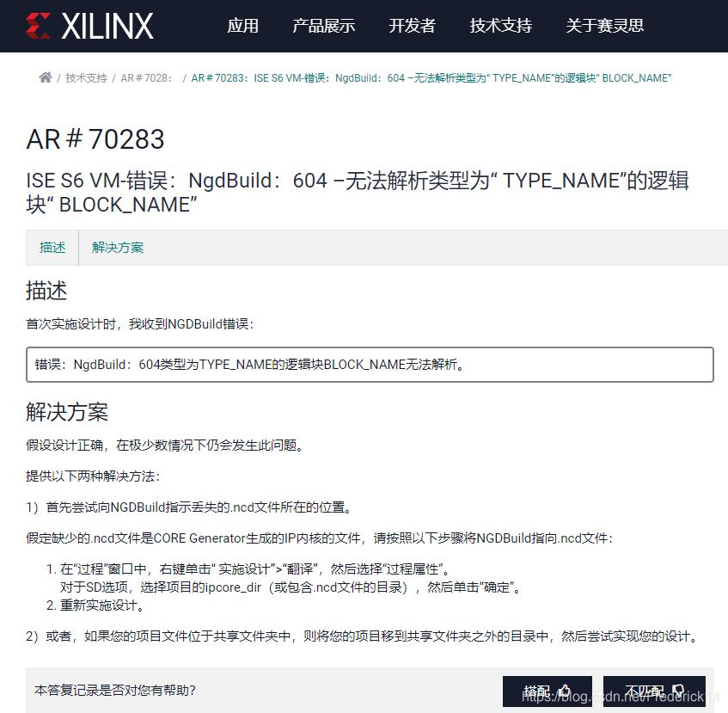Click the 不匹配 thumbs-down button
The image size is (728, 713).
(654, 691)
